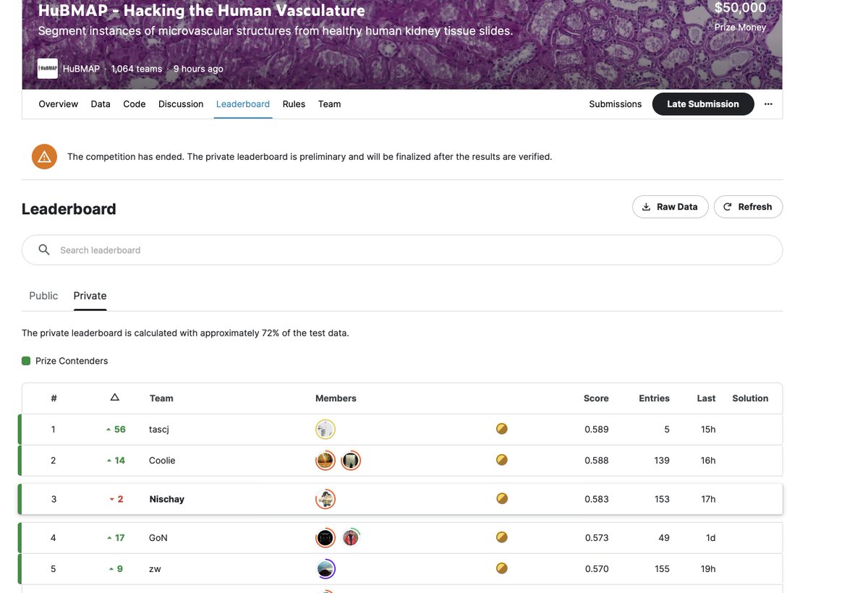Click the orange warning triangle icon
The image size is (868, 593).
[44, 156]
